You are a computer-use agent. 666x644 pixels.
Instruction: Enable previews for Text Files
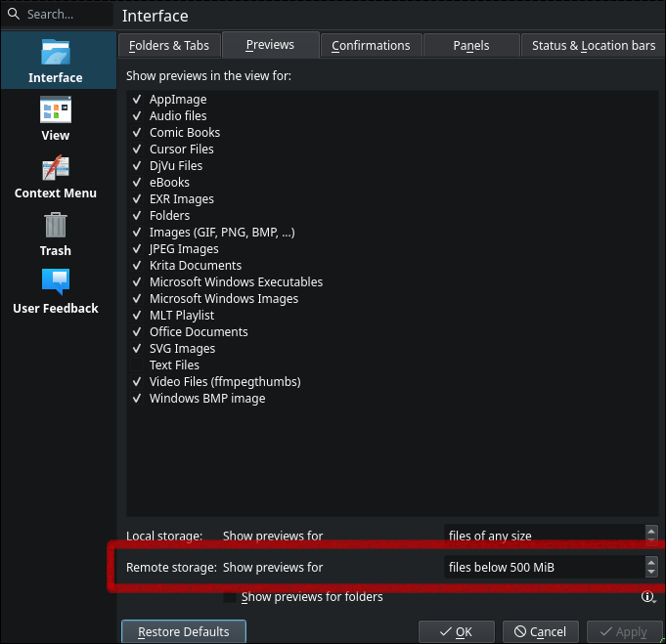pos(137,365)
